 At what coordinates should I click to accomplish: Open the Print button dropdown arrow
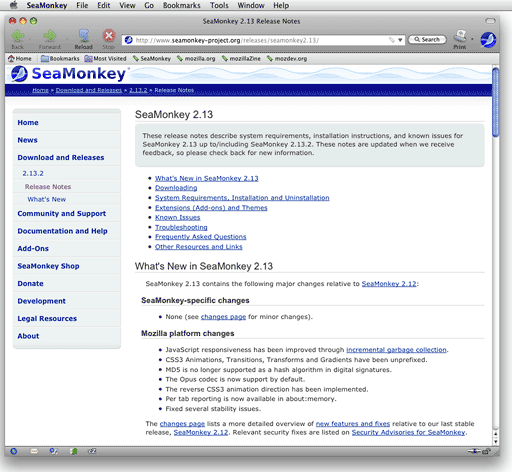pos(472,39)
